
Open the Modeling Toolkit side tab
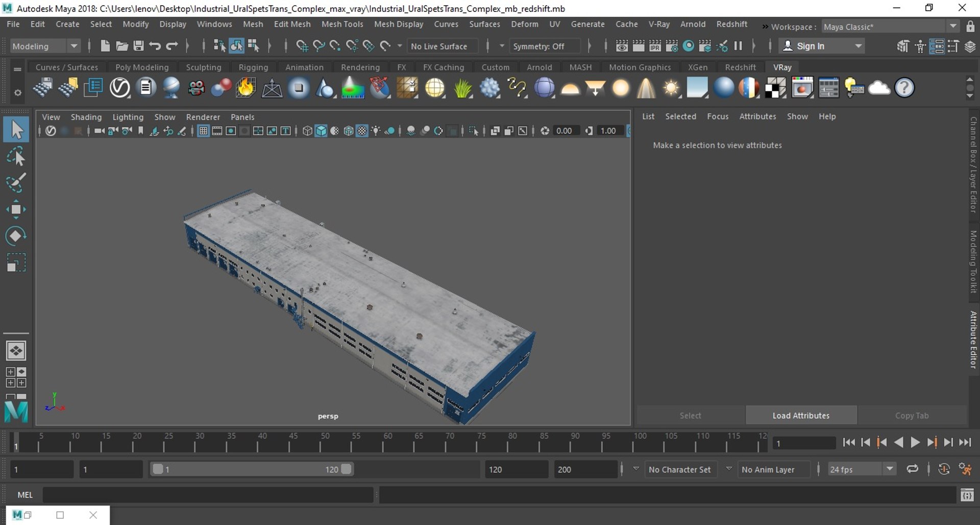pos(973,261)
